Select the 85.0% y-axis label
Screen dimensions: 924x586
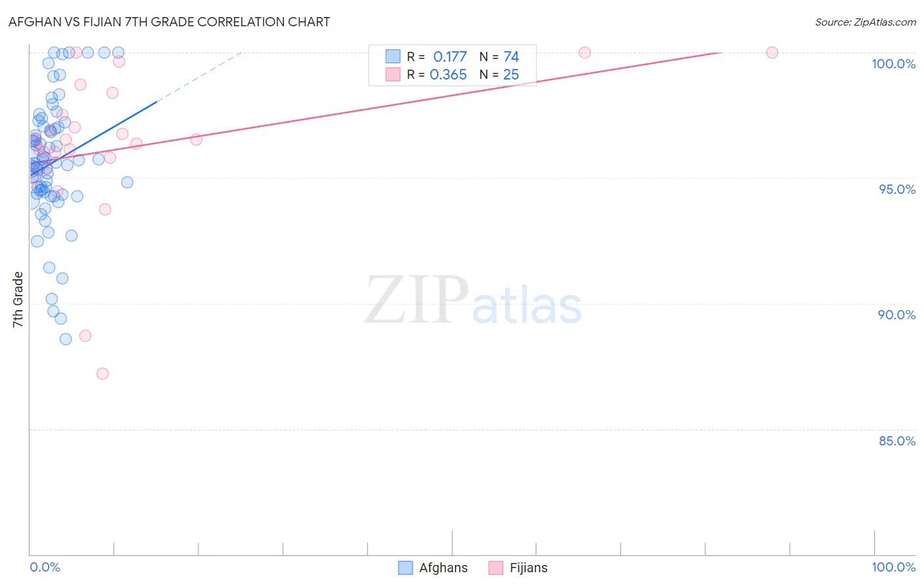(897, 441)
